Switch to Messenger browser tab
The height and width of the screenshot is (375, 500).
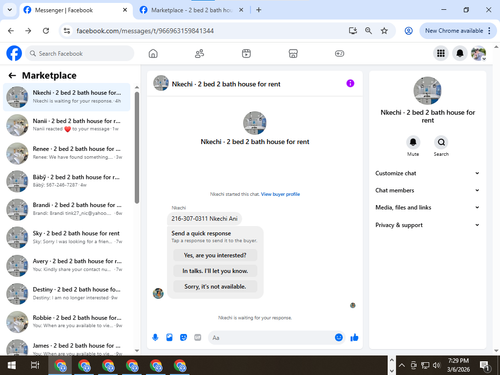76,10
